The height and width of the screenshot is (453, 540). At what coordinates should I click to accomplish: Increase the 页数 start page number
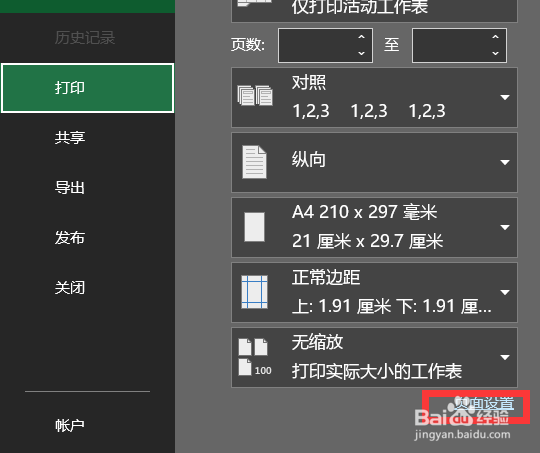[361, 37]
